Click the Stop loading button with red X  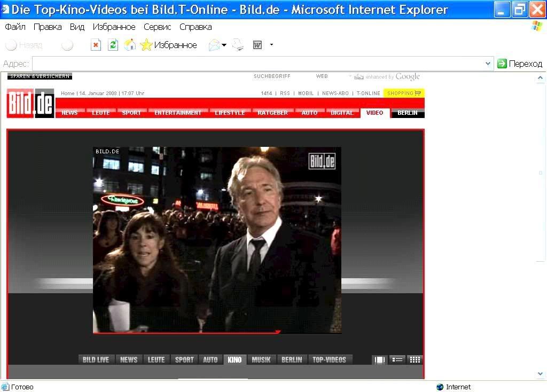pos(96,45)
